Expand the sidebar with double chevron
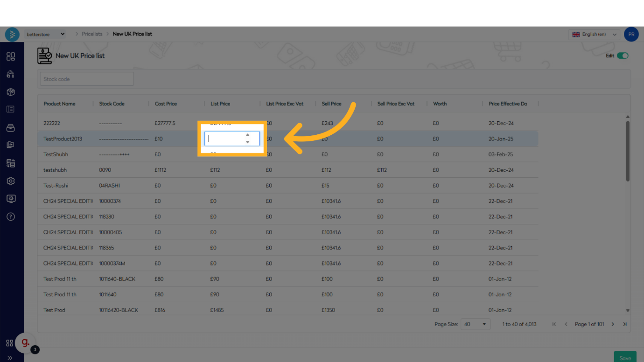The width and height of the screenshot is (644, 362). click(x=10, y=358)
